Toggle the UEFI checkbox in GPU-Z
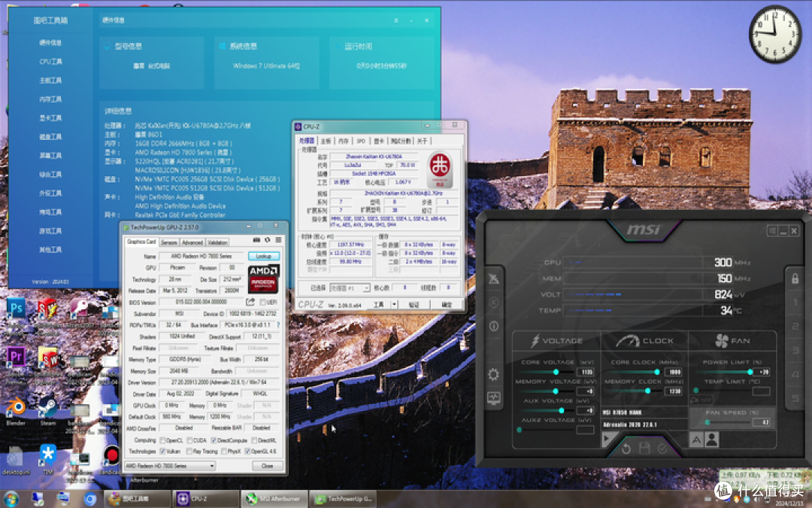This screenshot has height=508, width=812. [x=262, y=303]
